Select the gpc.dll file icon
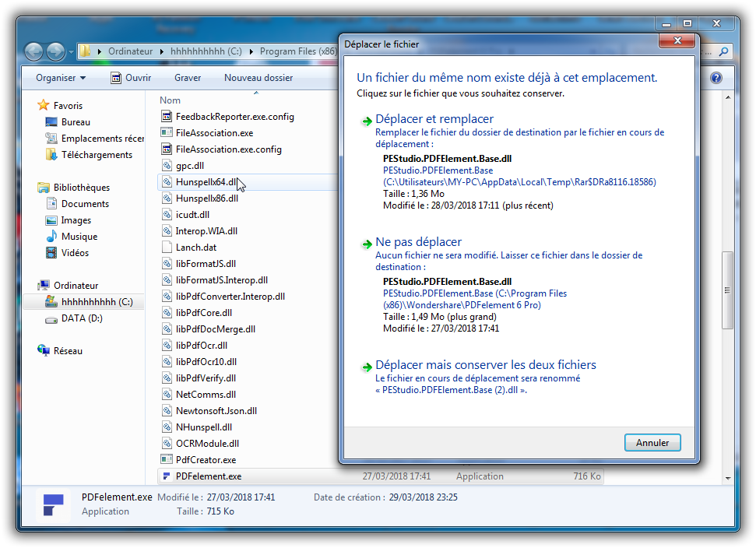 [x=167, y=165]
